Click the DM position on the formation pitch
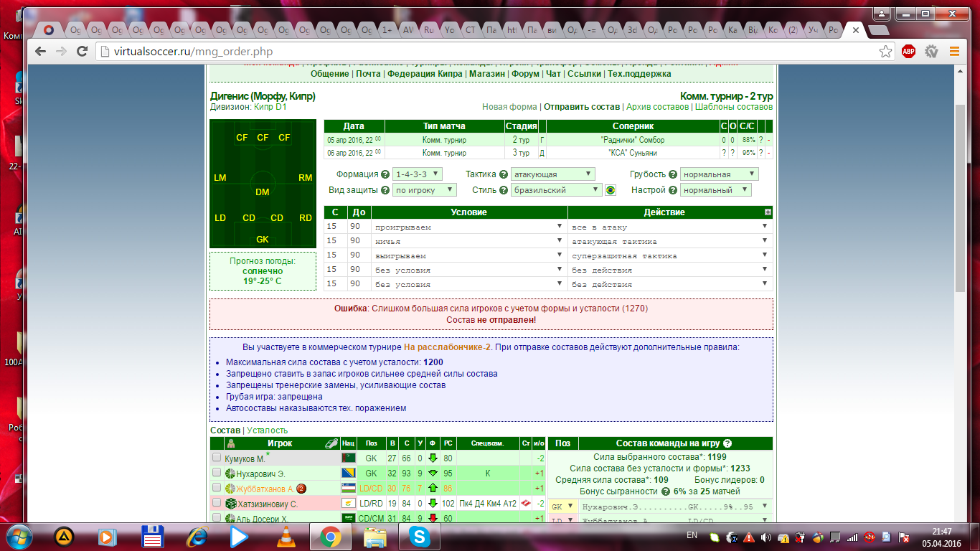980x551 pixels. pyautogui.click(x=263, y=192)
